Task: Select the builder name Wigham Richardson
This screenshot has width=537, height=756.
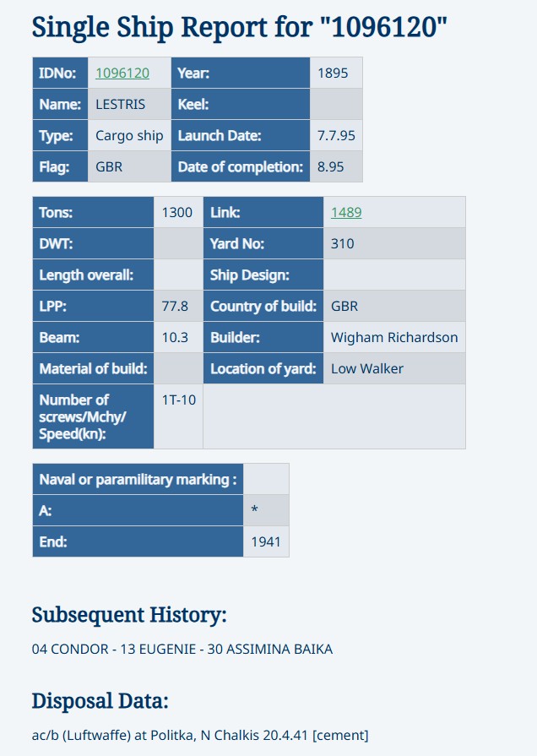Action: coord(394,338)
